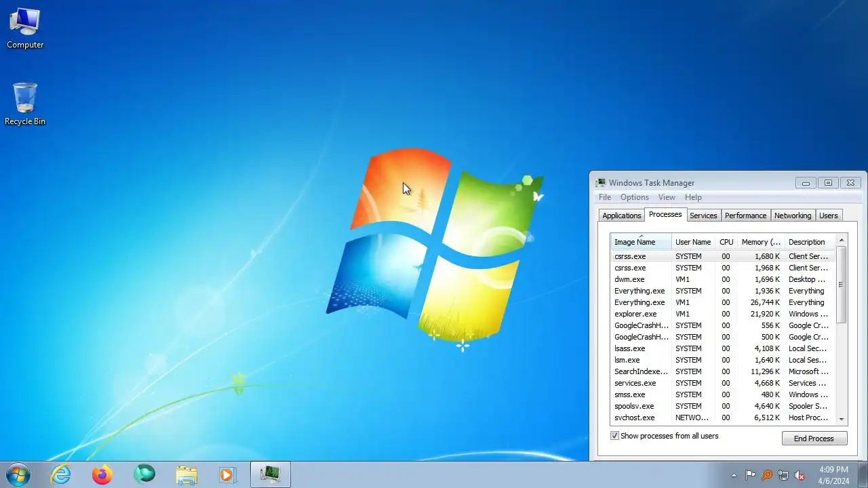Toggle Show processes from all users checkbox
This screenshot has width=868, height=488.
(614, 436)
